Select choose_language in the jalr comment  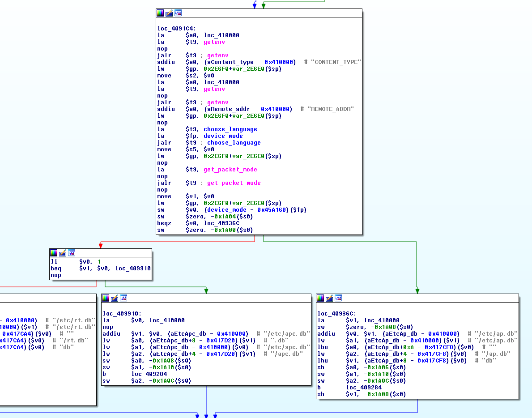[x=234, y=142]
